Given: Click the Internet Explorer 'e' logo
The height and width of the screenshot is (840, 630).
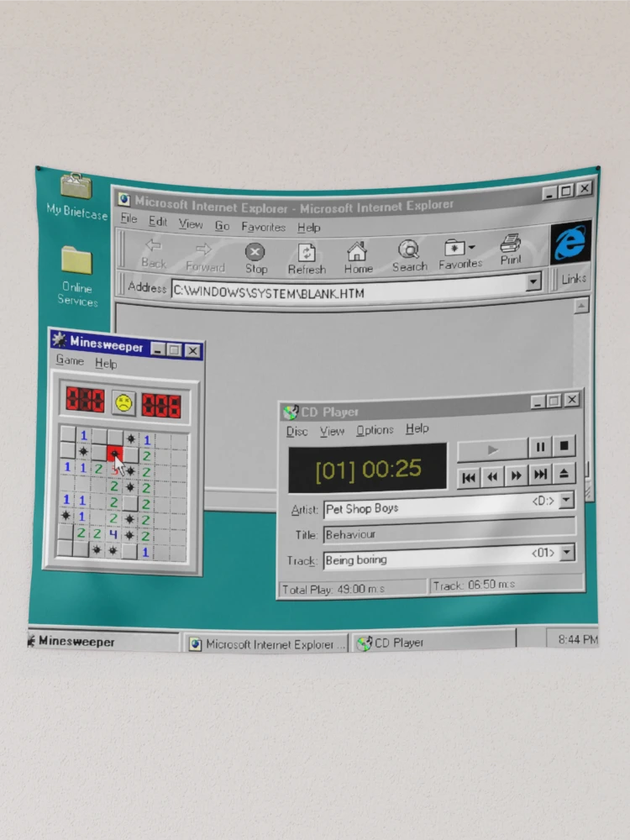Looking at the screenshot, I should (570, 242).
